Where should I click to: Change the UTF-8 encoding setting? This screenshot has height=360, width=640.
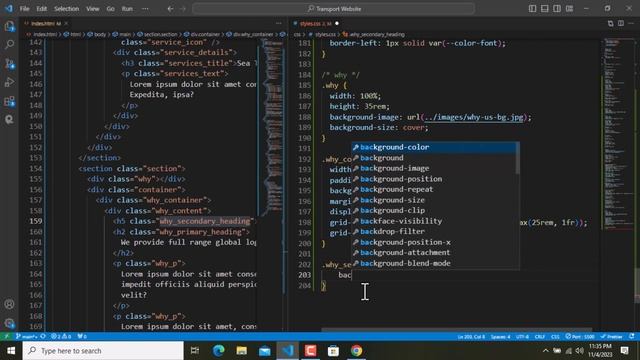(x=522, y=337)
